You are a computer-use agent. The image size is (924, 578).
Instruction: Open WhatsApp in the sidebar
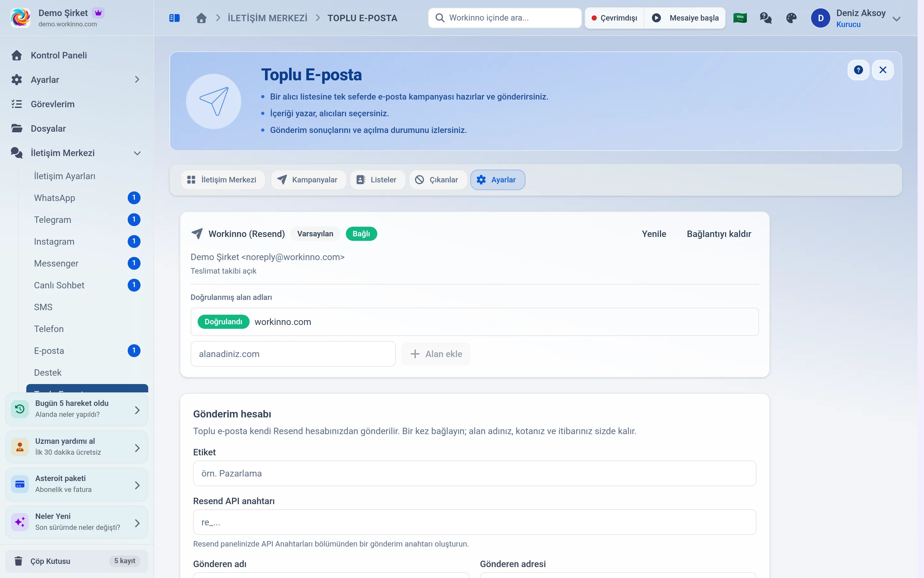[87, 198]
